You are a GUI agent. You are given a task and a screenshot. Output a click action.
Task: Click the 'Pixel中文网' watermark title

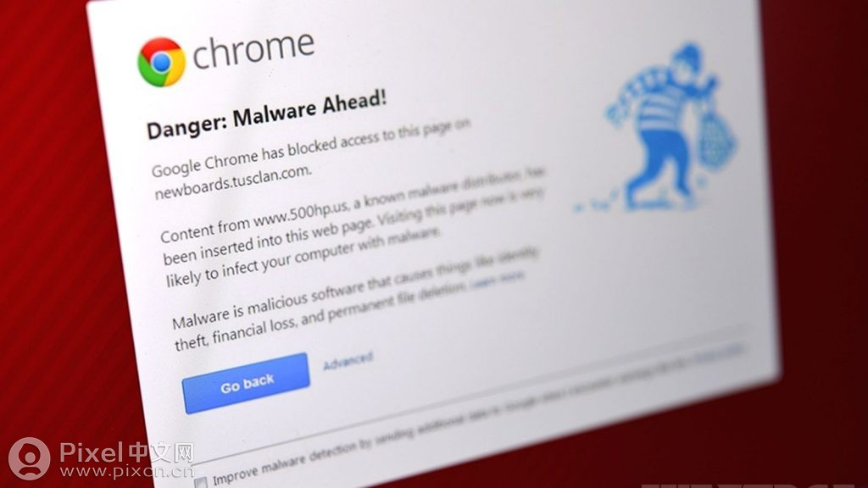(x=127, y=452)
